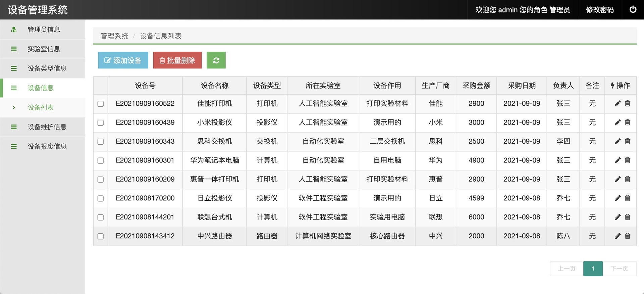Click the 设备信息列表 breadcrumb
This screenshot has height=294, width=644.
tap(161, 36)
